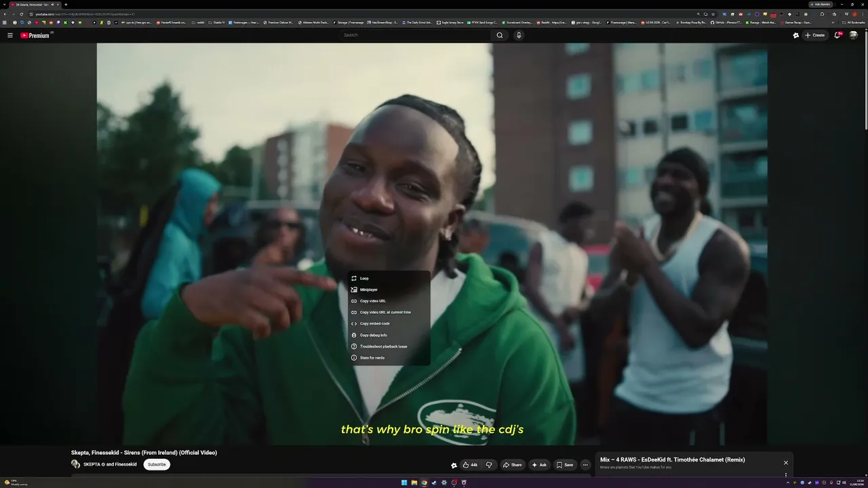The width and height of the screenshot is (868, 488).
Task: Dislike the video with thumbs-down
Action: (x=489, y=465)
